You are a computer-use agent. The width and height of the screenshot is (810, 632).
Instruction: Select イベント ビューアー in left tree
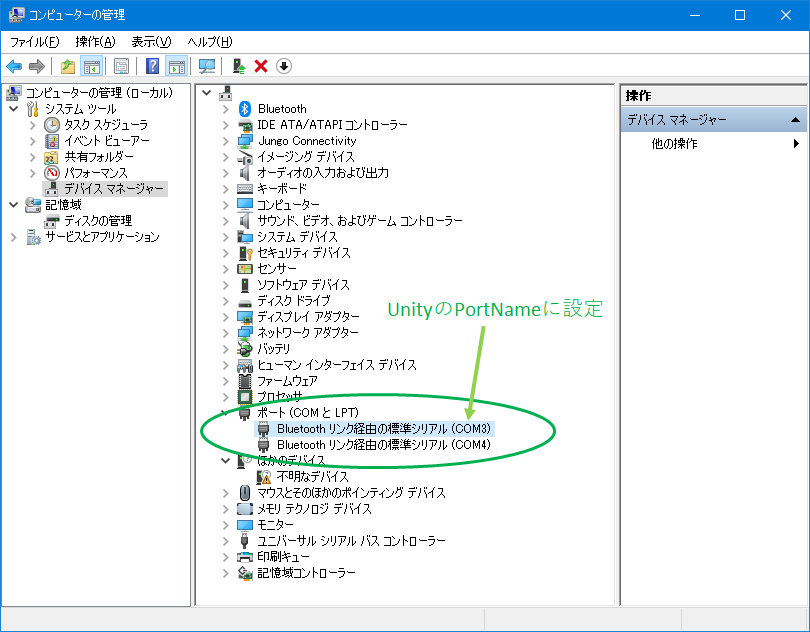[107, 141]
